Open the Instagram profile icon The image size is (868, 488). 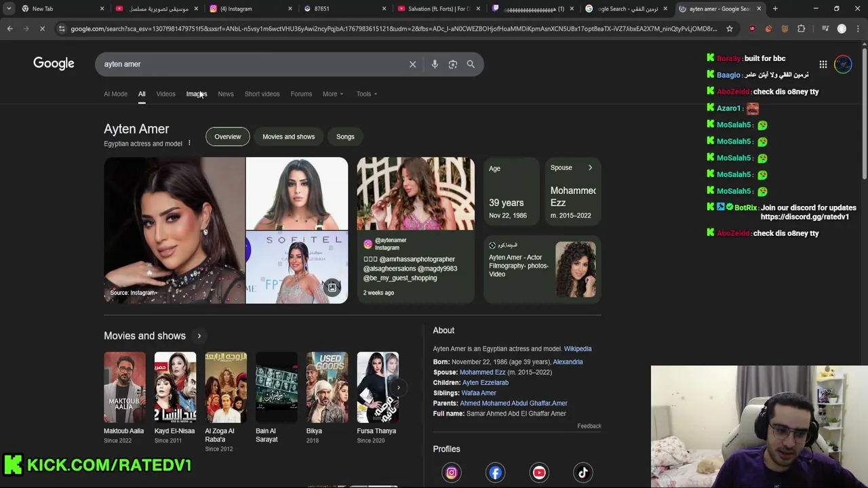tap(452, 472)
